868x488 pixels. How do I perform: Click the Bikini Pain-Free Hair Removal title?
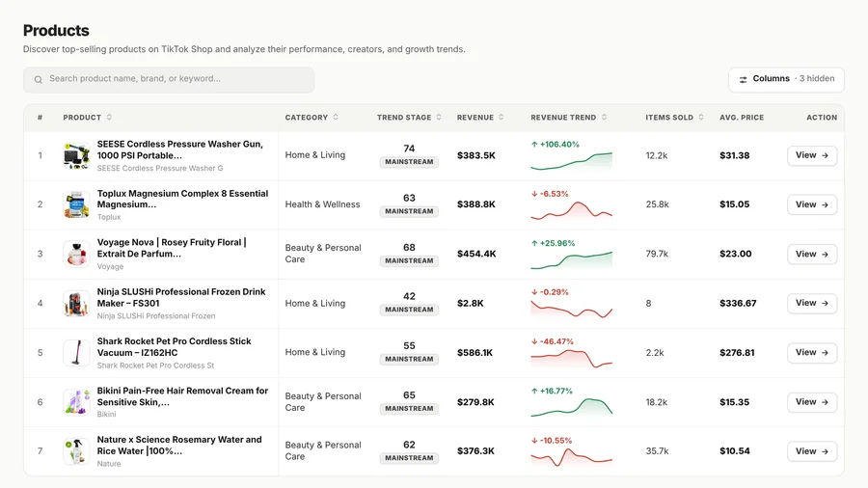click(182, 396)
